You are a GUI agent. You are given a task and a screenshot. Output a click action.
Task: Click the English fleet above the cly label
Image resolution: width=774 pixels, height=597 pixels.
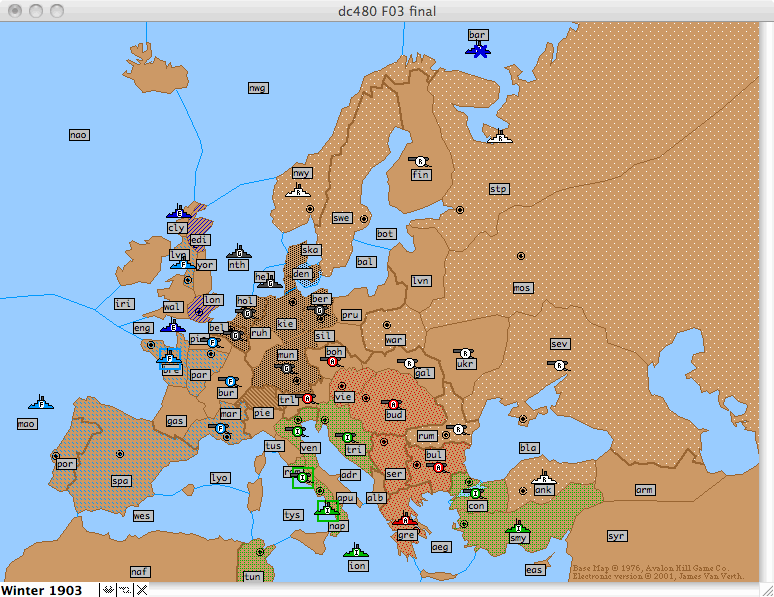pos(179,212)
